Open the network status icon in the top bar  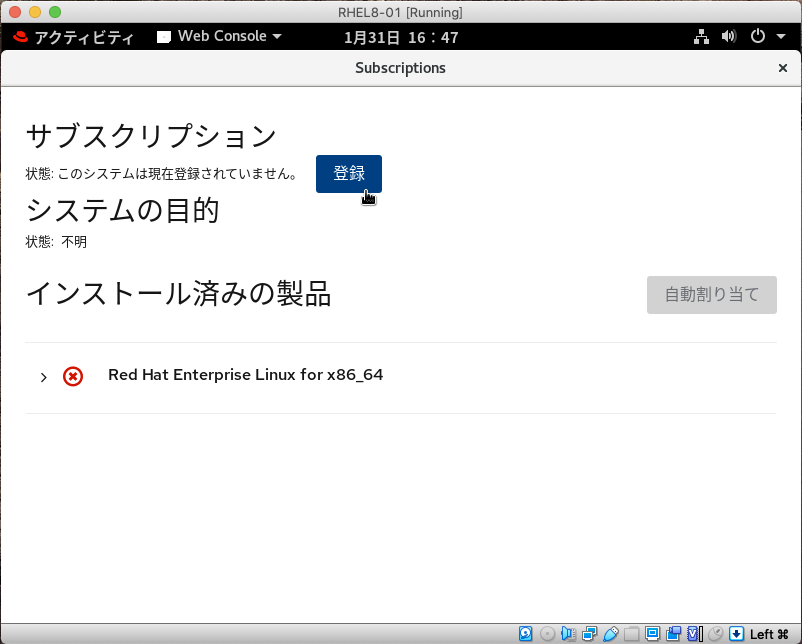pos(701,36)
